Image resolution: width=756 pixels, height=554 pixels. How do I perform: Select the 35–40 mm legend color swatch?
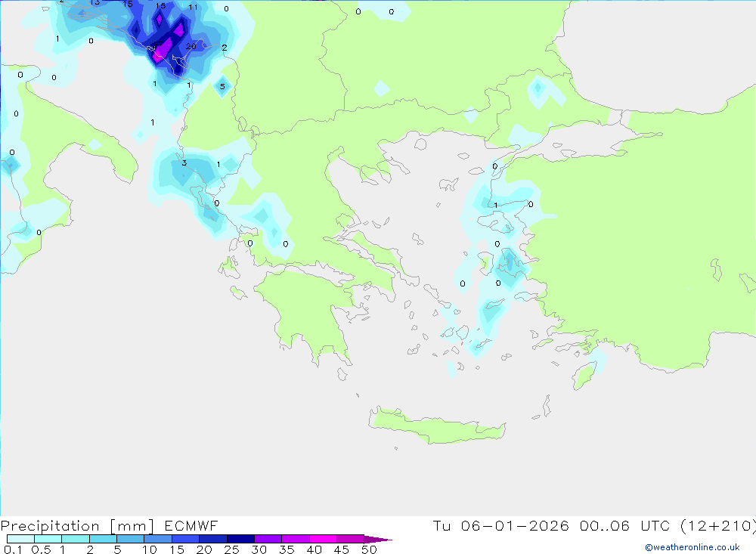[295, 539]
